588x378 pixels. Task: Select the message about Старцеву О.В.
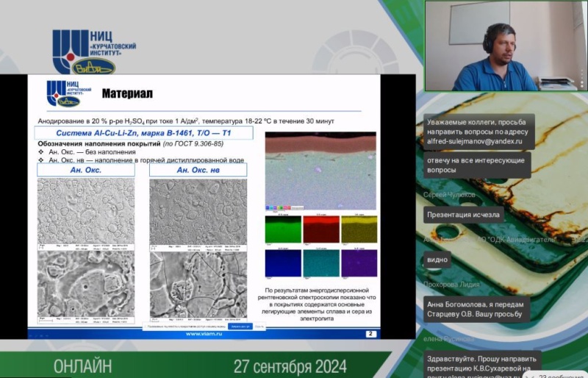[x=476, y=310]
